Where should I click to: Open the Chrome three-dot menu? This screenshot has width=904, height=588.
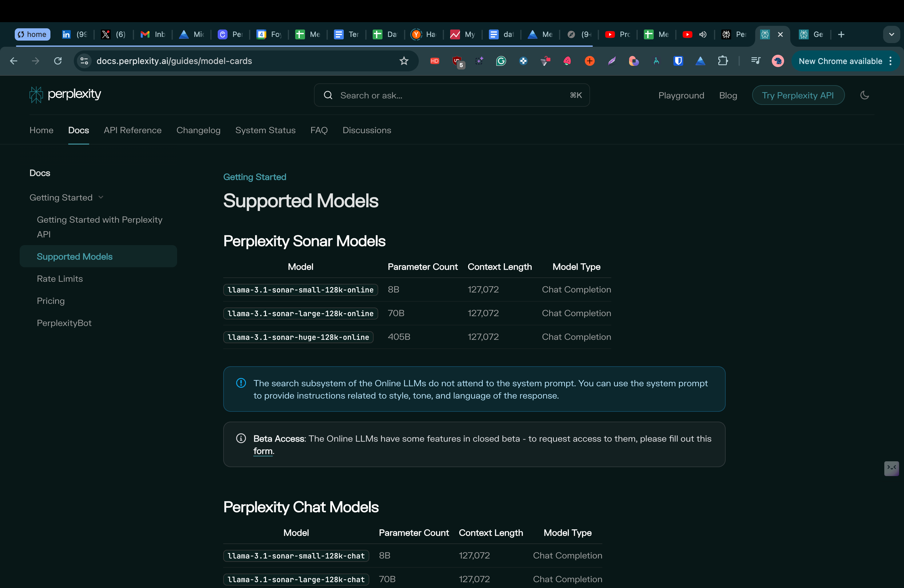[x=890, y=61]
